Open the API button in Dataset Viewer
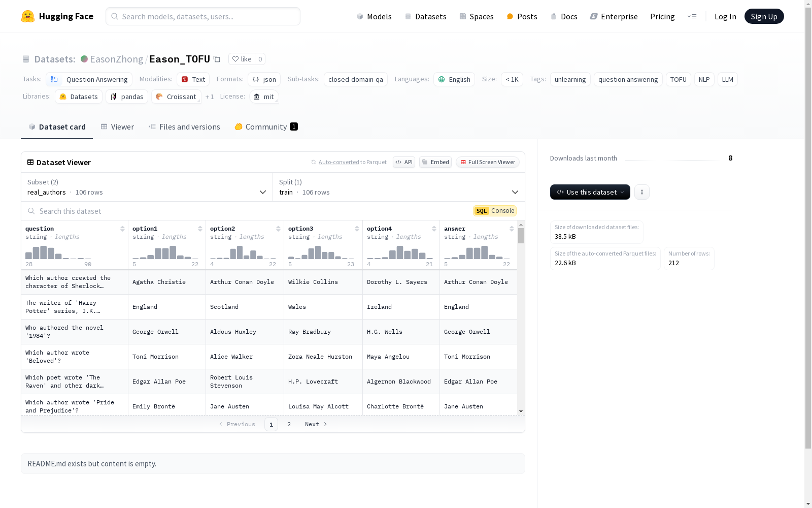The image size is (812, 508). (404, 162)
